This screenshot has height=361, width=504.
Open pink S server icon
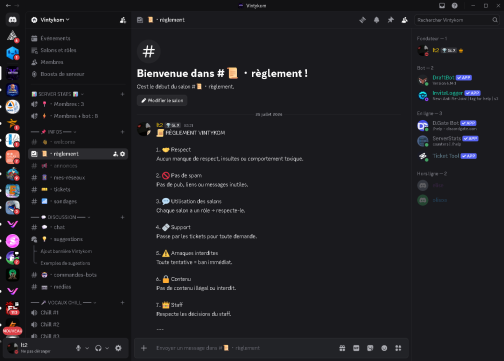[x=13, y=241]
